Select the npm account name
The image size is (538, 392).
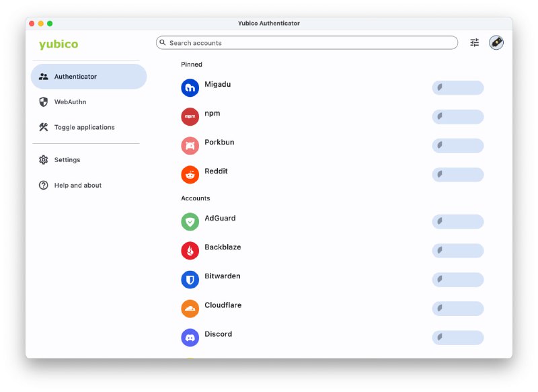pos(212,114)
